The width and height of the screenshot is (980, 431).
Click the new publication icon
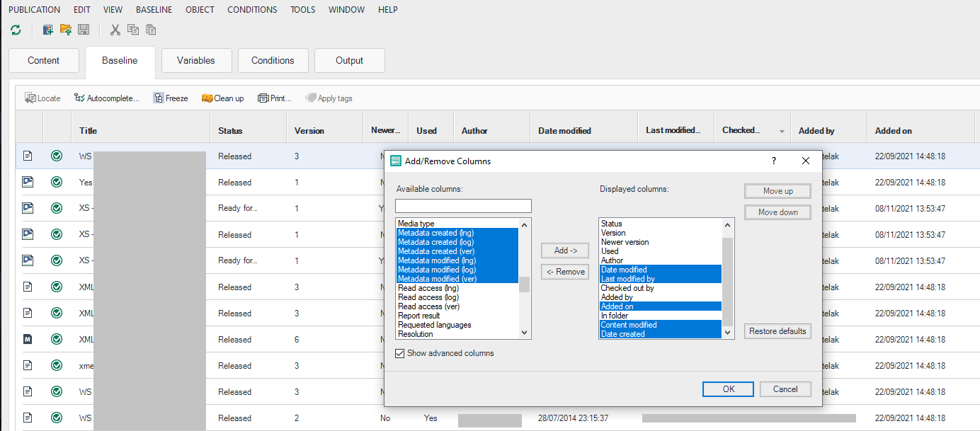(x=48, y=30)
